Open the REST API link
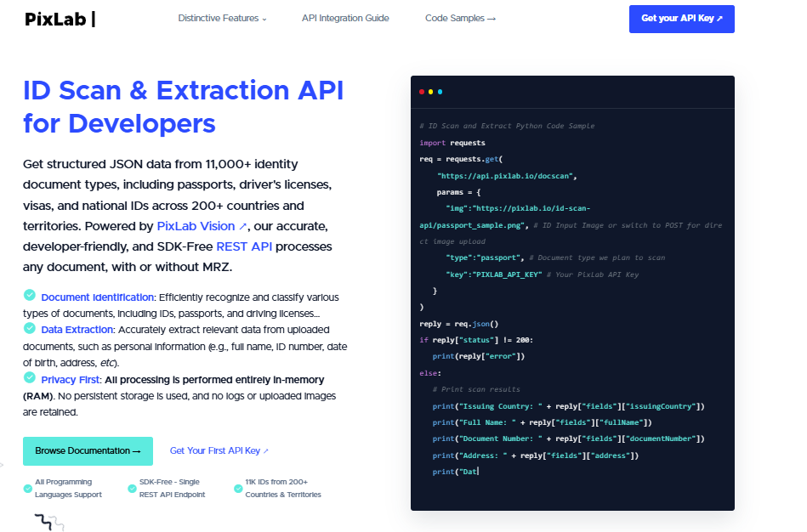Image resolution: width=807 pixels, height=532 pixels. click(x=244, y=246)
